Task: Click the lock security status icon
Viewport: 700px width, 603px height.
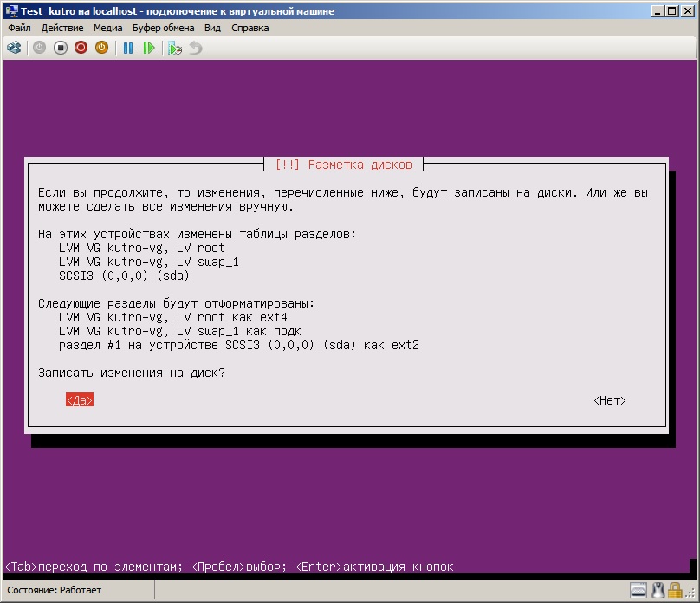Action: pos(675,590)
